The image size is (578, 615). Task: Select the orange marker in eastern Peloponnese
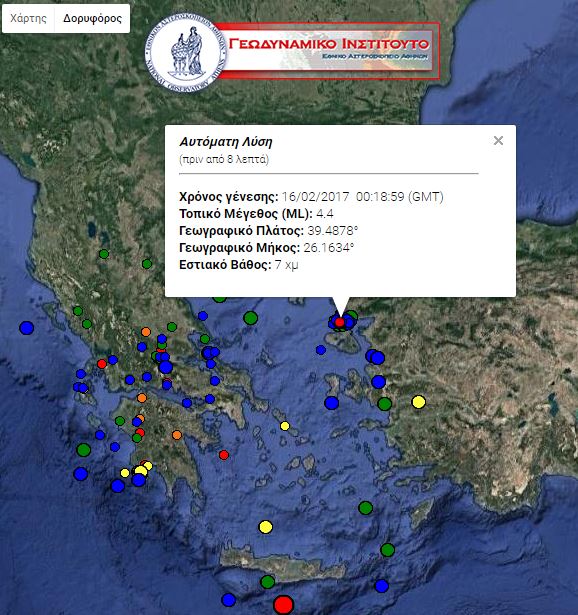click(177, 435)
